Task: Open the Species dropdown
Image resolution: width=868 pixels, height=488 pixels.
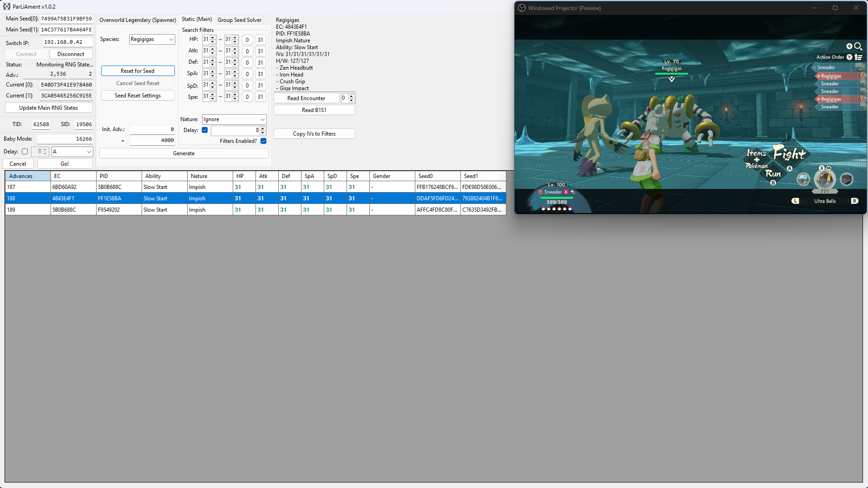Action: tap(152, 40)
